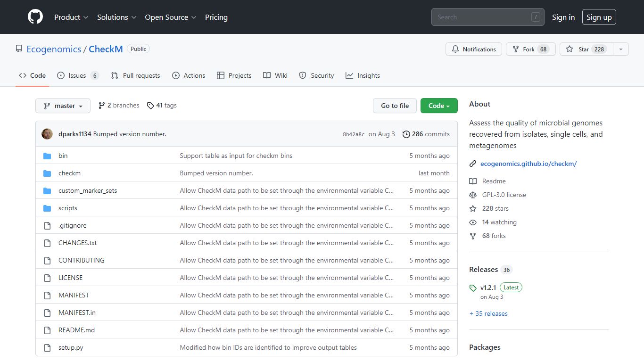Open ecogenomics.github.io/checkm/ link
This screenshot has height=362, width=644.
click(528, 164)
